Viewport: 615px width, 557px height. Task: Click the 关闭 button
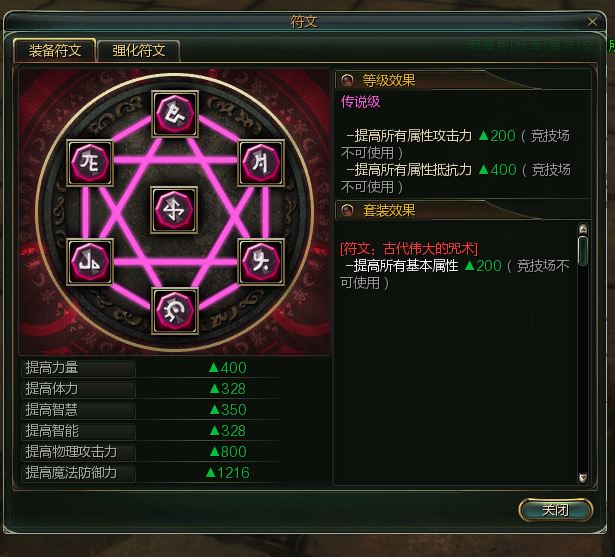[555, 510]
